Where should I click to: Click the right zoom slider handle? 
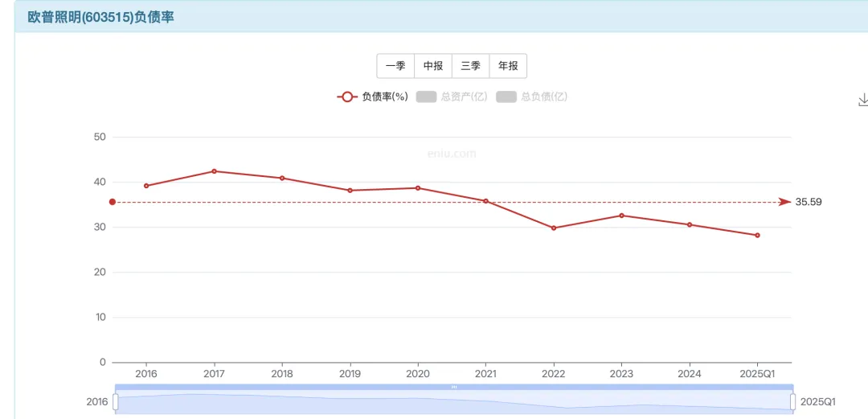pos(792,402)
